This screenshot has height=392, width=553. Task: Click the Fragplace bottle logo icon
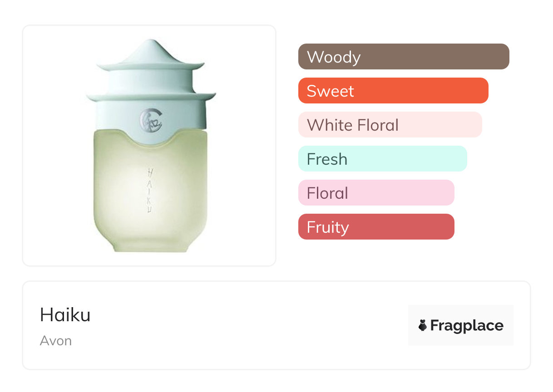423,325
